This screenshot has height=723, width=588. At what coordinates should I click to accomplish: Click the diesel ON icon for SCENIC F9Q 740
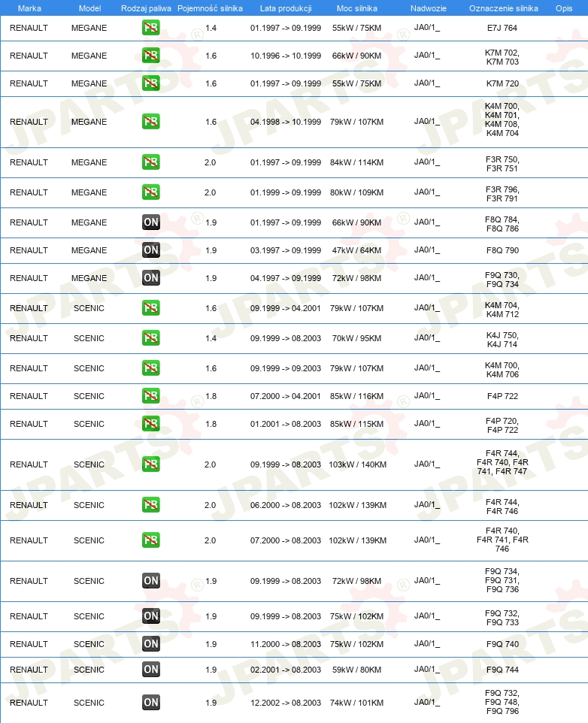pos(151,643)
